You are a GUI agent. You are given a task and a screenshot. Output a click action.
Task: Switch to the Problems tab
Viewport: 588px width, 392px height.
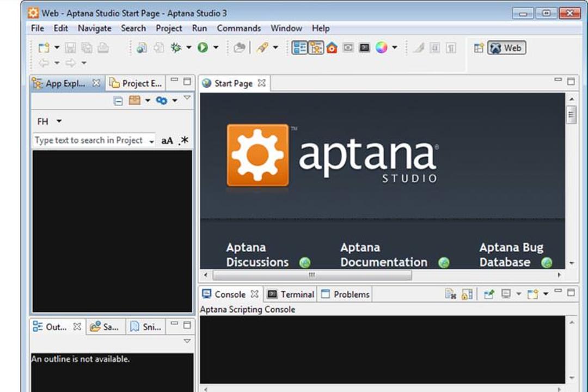pyautogui.click(x=345, y=295)
